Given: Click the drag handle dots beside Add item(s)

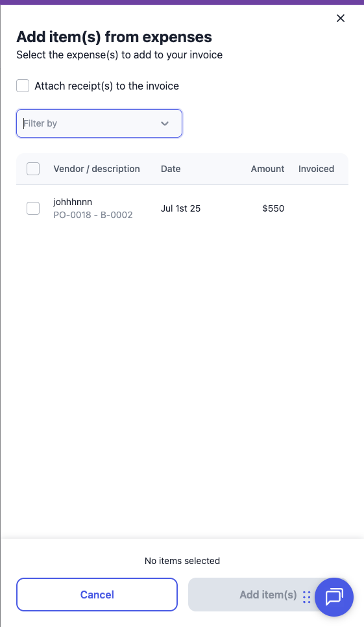Looking at the screenshot, I should pos(306,596).
